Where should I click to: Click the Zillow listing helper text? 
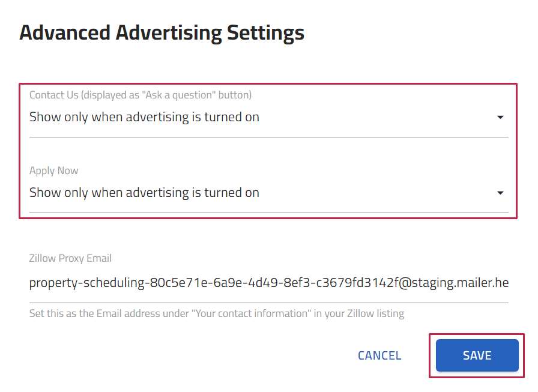click(x=216, y=313)
